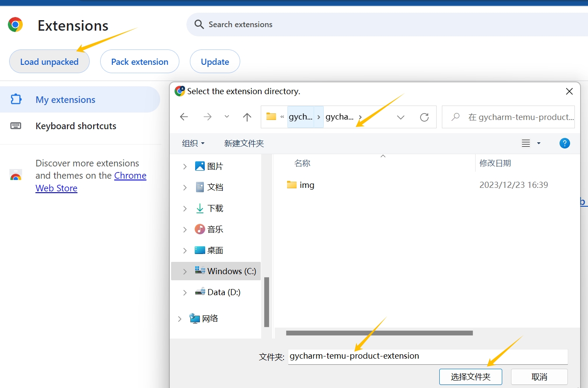This screenshot has width=588, height=388.
Task: Click the navigation pane vertical scrollbar
Action: click(266, 302)
